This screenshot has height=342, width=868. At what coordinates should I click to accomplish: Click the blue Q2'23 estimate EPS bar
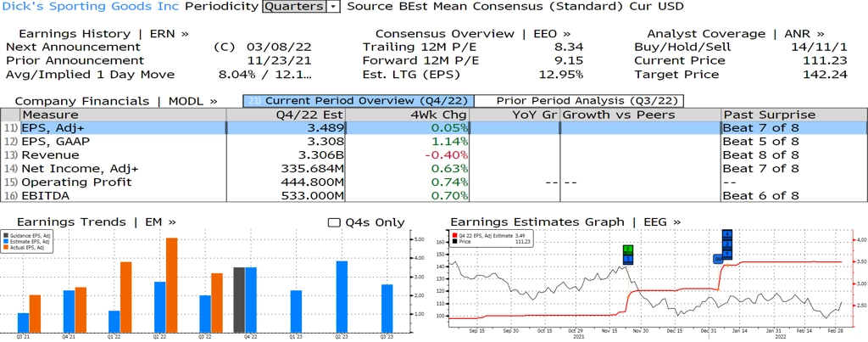(342, 296)
